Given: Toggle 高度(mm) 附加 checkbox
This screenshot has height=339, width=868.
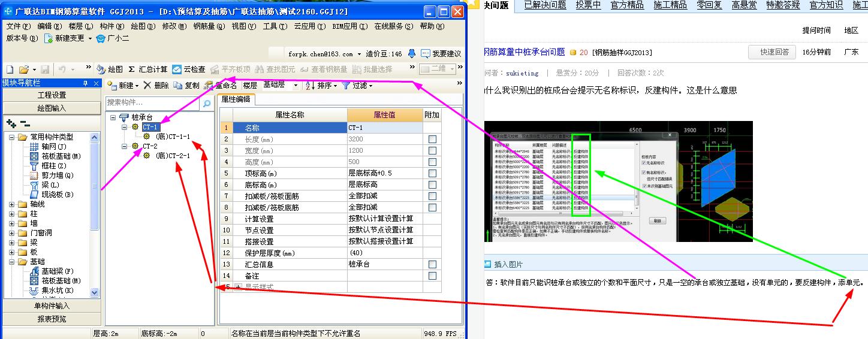Looking at the screenshot, I should [x=432, y=162].
